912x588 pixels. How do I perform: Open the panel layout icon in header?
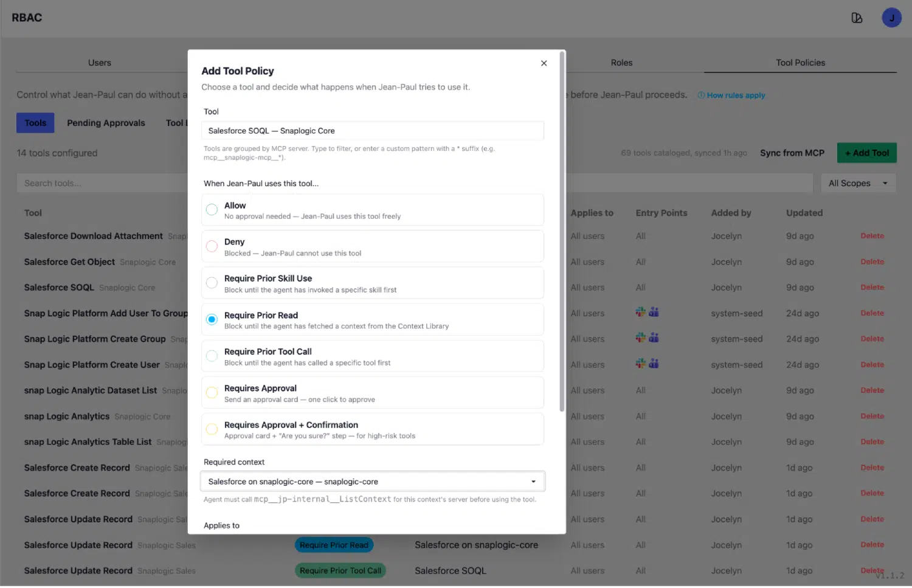pos(857,18)
